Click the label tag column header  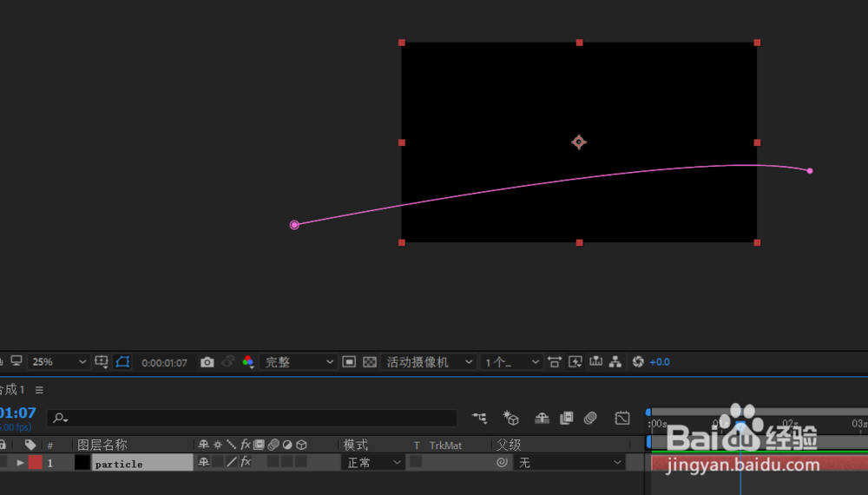pos(30,445)
